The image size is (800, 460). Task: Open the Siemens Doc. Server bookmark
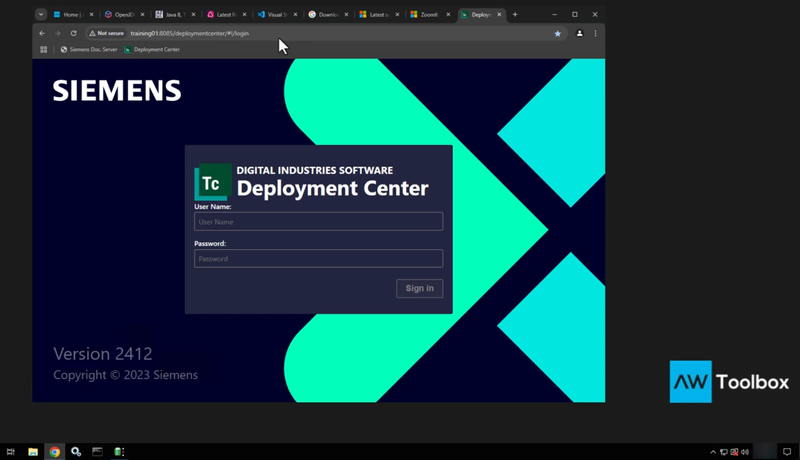pyautogui.click(x=89, y=49)
